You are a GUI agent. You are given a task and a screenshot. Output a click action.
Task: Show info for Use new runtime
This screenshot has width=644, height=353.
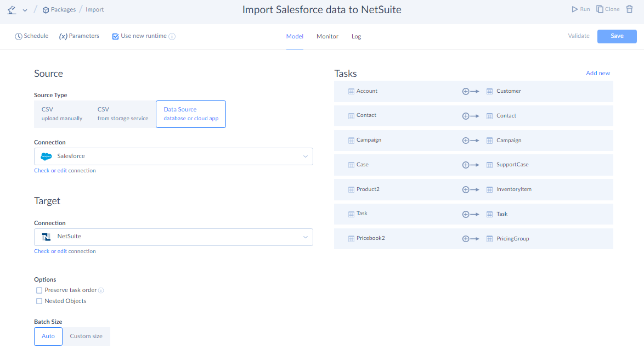172,36
